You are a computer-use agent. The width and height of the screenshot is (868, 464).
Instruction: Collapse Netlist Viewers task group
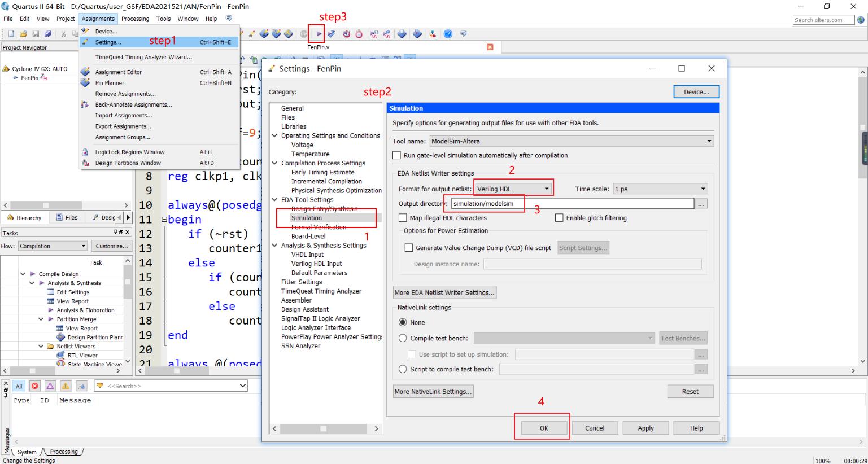pos(41,346)
